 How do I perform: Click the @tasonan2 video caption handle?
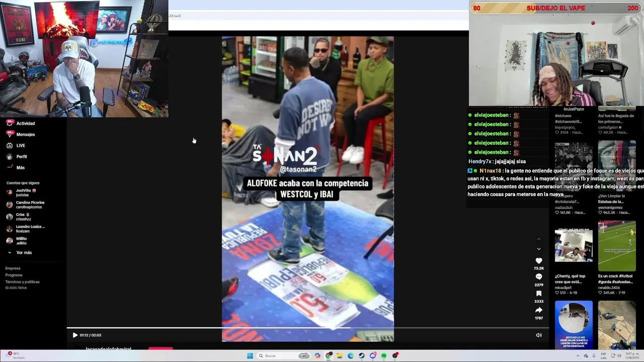point(298,170)
